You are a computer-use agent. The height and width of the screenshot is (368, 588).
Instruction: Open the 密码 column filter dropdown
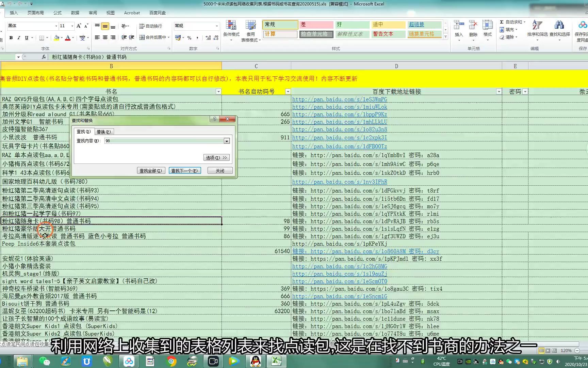[x=525, y=92]
